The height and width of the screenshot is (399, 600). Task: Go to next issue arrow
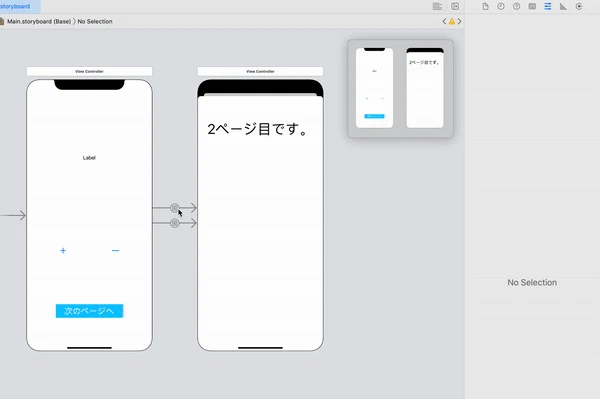pyautogui.click(x=460, y=21)
